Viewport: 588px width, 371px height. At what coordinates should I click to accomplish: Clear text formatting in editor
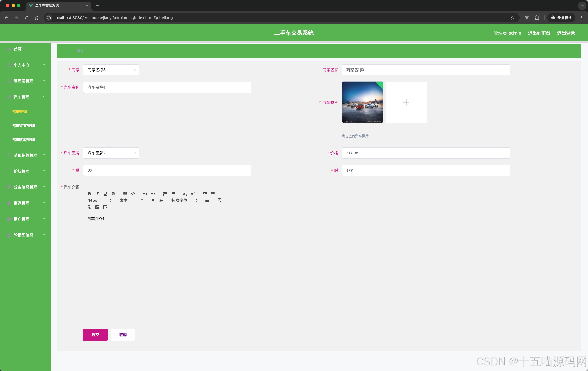219,200
